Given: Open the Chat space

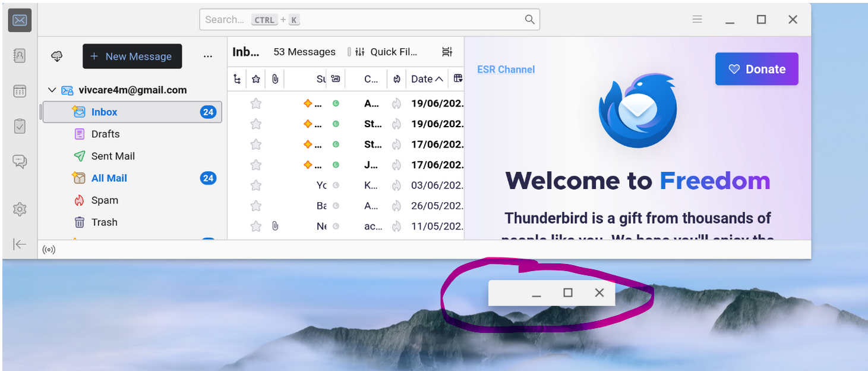Looking at the screenshot, I should click(x=20, y=161).
